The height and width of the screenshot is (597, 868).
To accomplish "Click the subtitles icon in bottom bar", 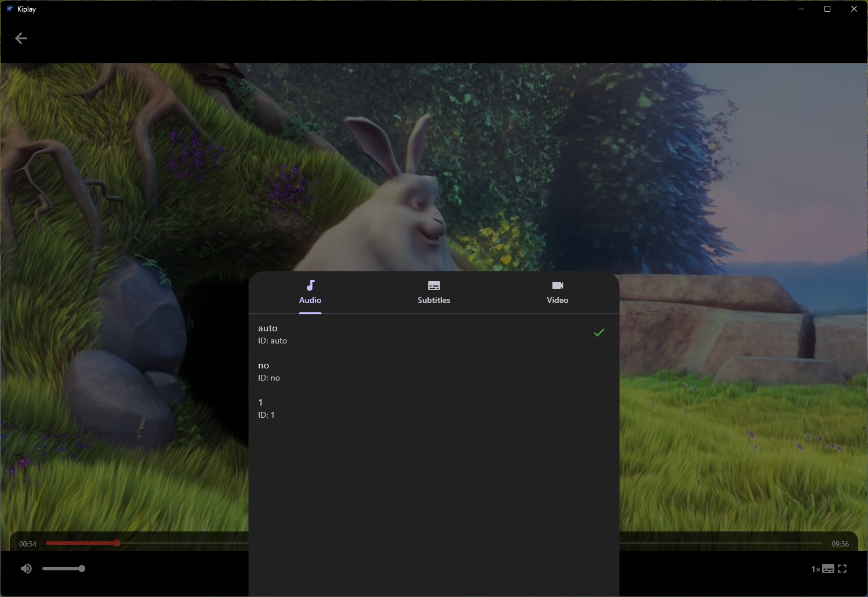I will click(828, 569).
